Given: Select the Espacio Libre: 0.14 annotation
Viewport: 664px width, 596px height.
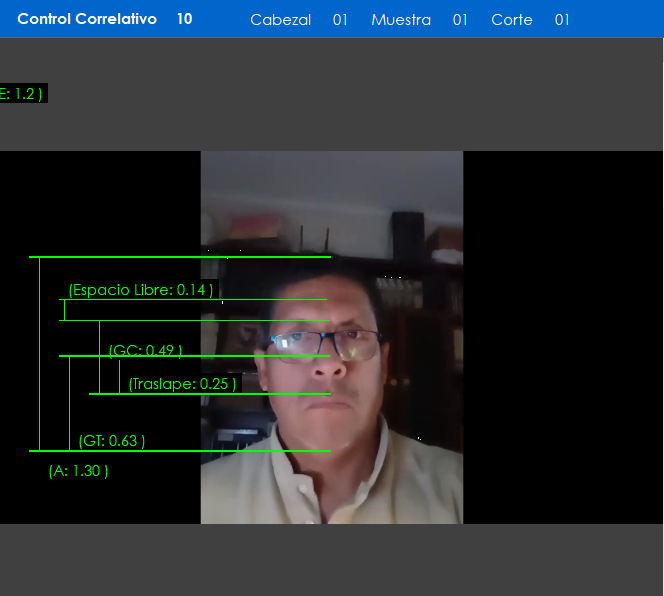Looking at the screenshot, I should 140,290.
